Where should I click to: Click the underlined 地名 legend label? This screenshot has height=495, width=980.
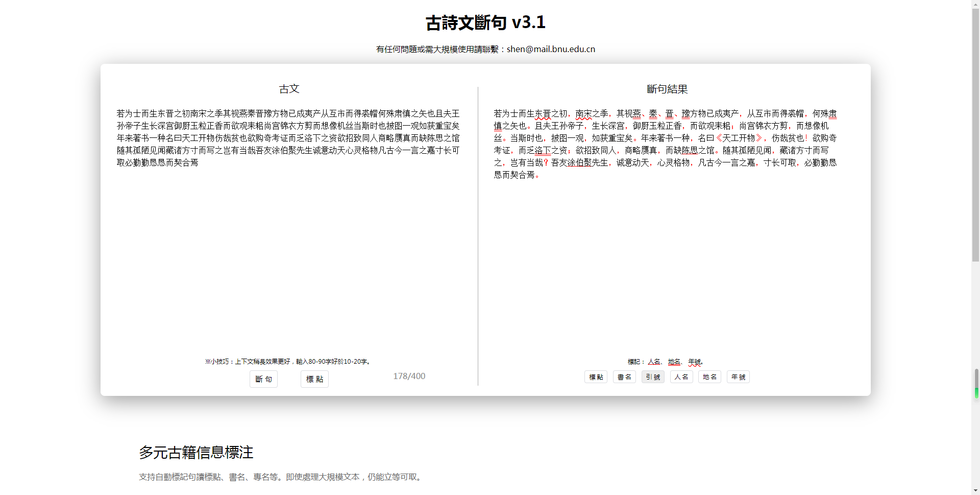coord(674,362)
